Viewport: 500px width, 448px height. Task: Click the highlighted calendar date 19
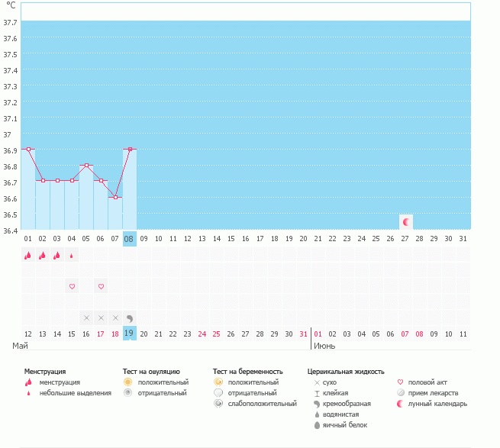tap(130, 334)
